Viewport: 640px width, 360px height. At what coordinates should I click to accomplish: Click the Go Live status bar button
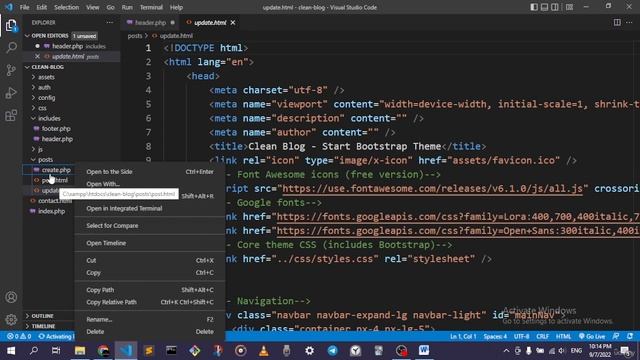(592, 337)
